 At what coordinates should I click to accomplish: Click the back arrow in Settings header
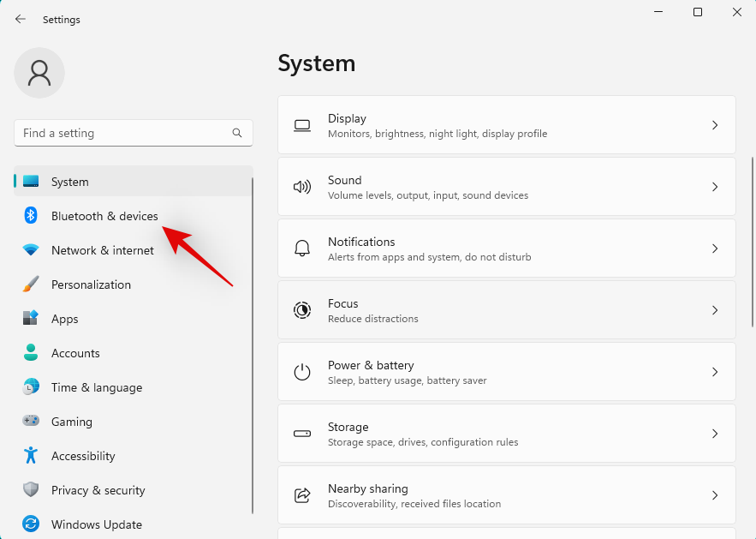(21, 20)
